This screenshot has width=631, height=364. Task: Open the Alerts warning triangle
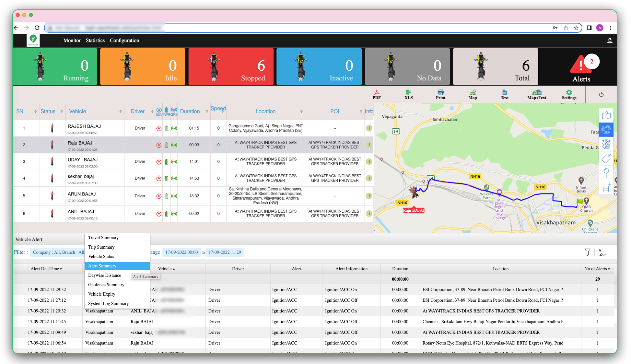(x=581, y=65)
